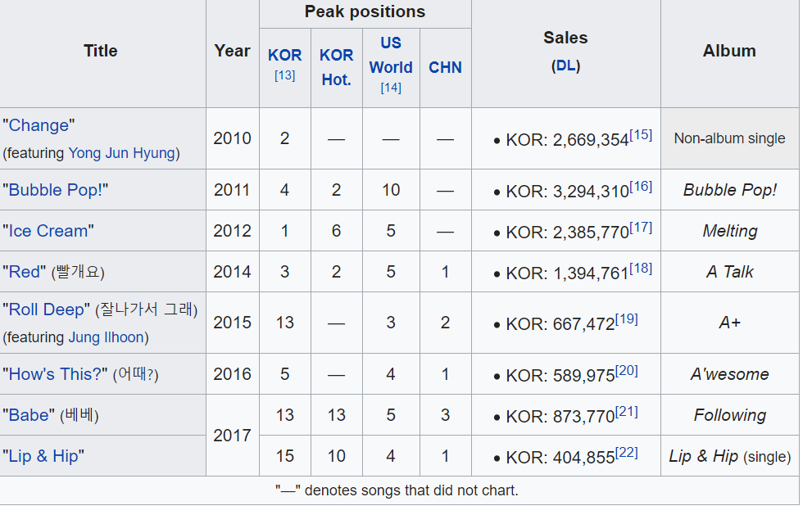Click the "A+" album name
Image resolution: width=812 pixels, height=515 pixels.
coord(730,323)
